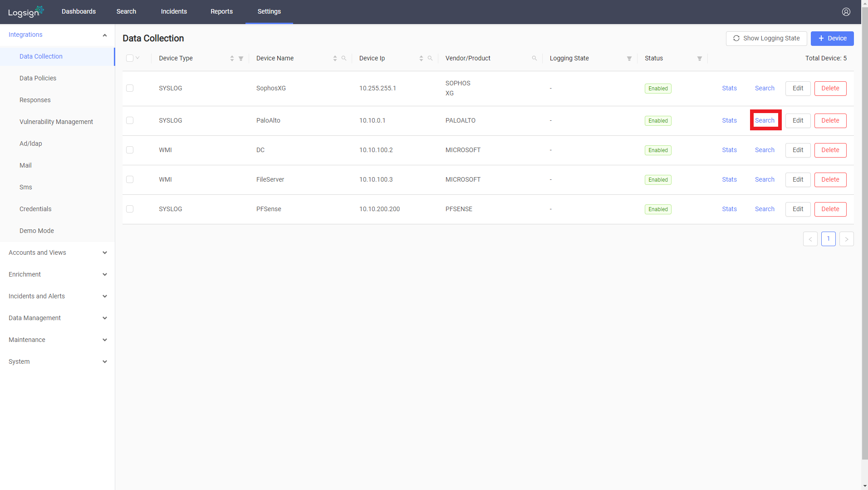Click the refresh icon beside Show Logging State
Viewport: 868px width, 490px height.
(x=737, y=38)
